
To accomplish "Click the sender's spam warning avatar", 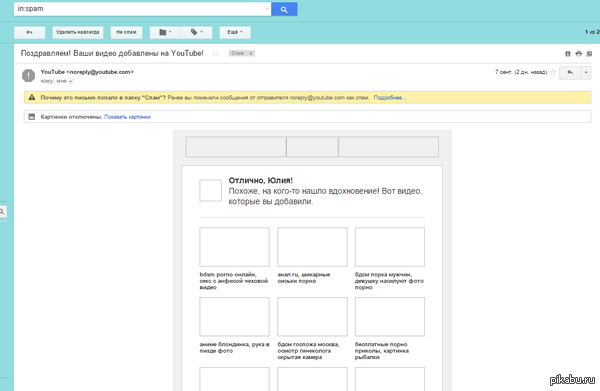I will 28,75.
